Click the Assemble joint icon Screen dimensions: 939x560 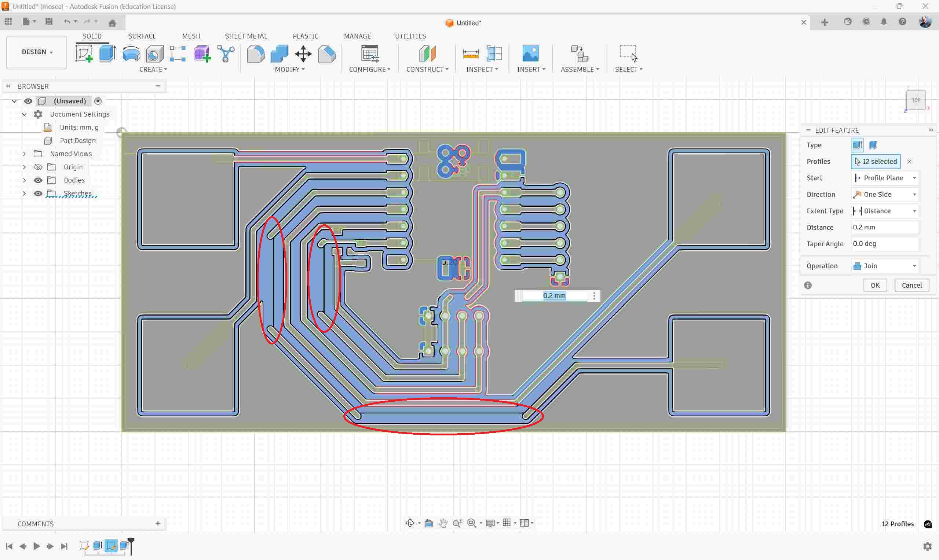tap(579, 54)
